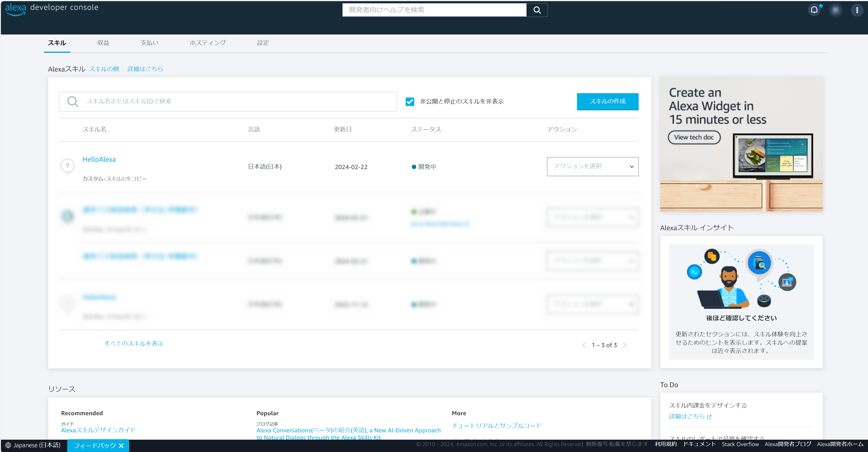Open the アクションを選択 dropdown for HelloAlexa
868x452 pixels.
[x=592, y=166]
